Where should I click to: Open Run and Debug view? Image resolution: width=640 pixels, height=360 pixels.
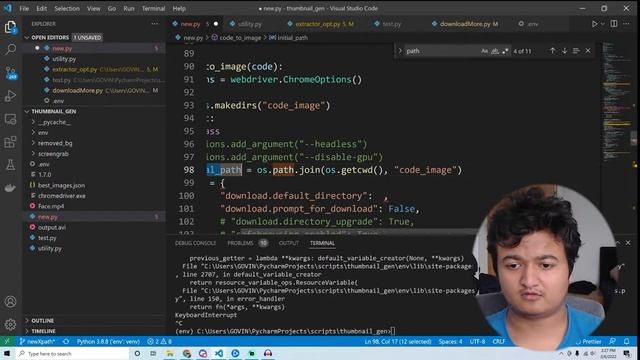click(x=11, y=96)
